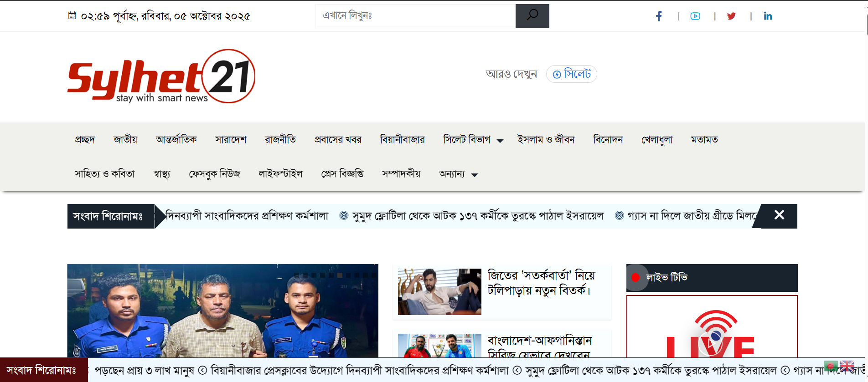The image size is (868, 382).
Task: Click the Facebook icon in header
Action: [x=659, y=16]
